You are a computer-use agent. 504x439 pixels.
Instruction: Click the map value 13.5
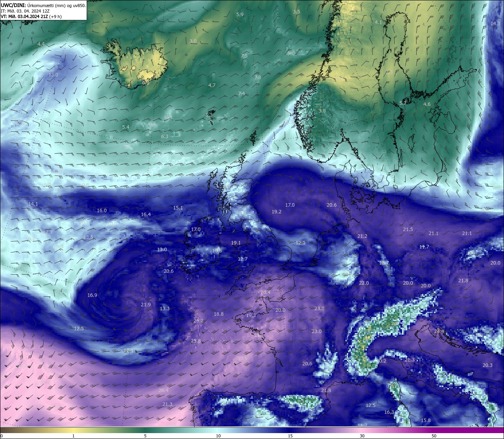[88, 237]
